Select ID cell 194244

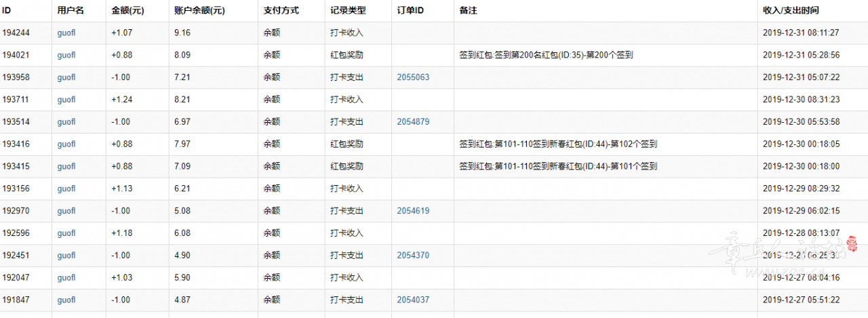(16, 33)
